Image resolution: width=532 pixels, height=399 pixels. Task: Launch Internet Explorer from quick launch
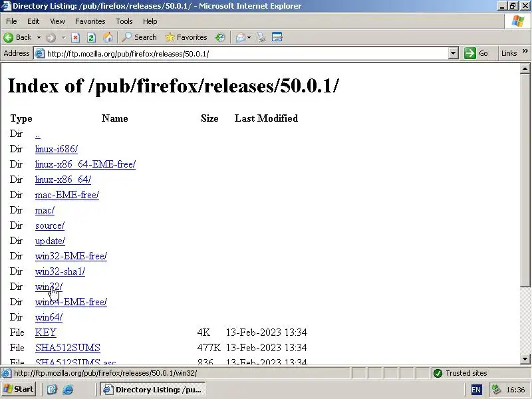point(68,390)
